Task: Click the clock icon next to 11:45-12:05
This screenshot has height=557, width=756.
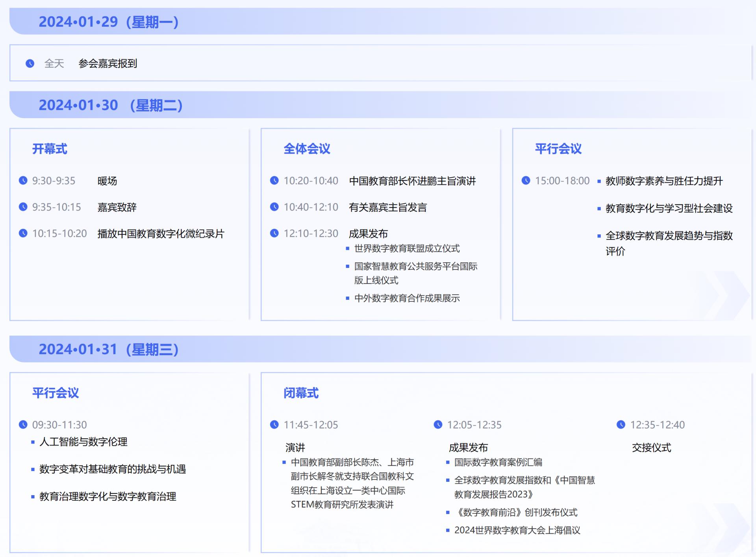Action: tap(275, 425)
